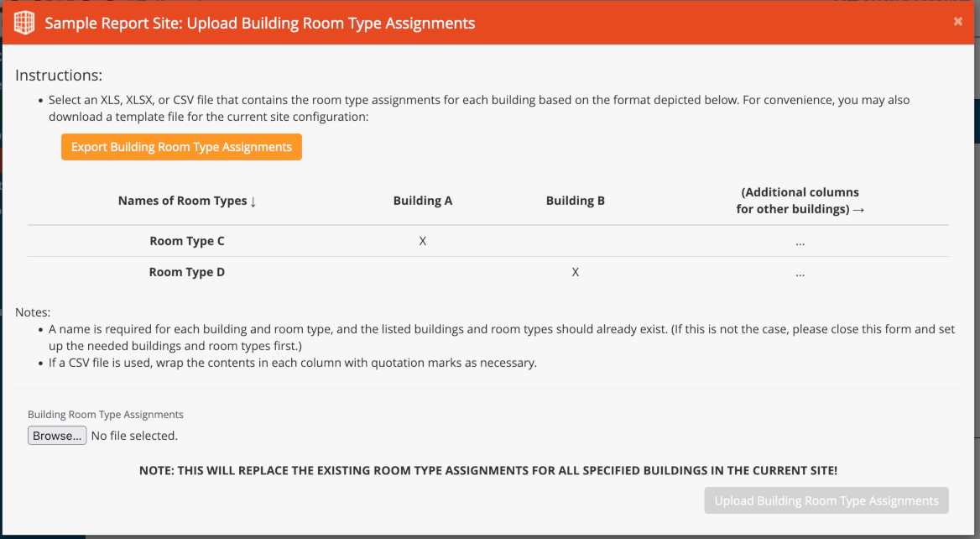The width and height of the screenshot is (980, 539).
Task: Click the ellipsis in Room Type D row
Action: (800, 273)
